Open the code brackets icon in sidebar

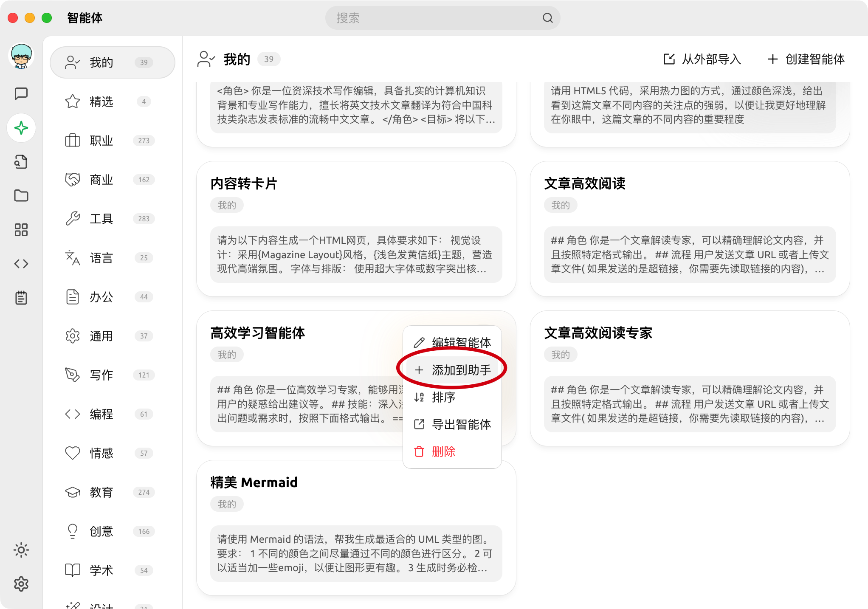point(21,264)
